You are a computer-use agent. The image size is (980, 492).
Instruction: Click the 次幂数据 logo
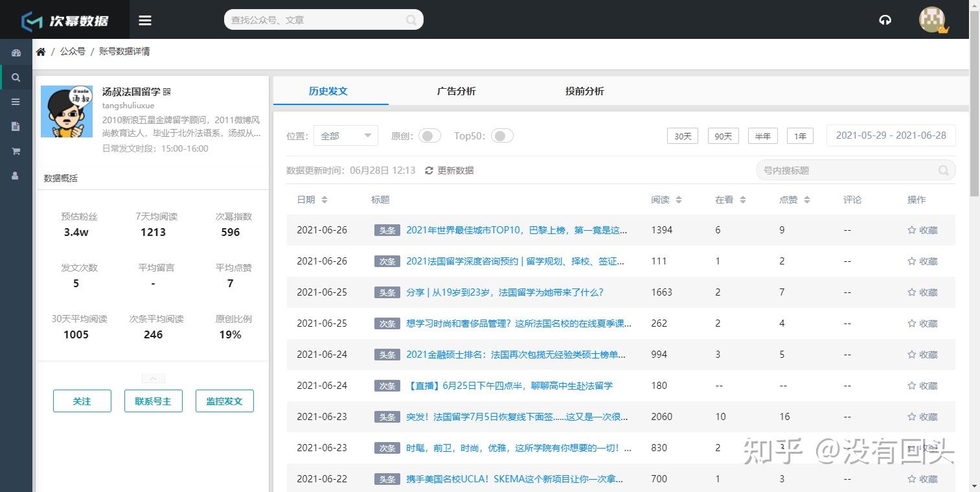(65, 20)
